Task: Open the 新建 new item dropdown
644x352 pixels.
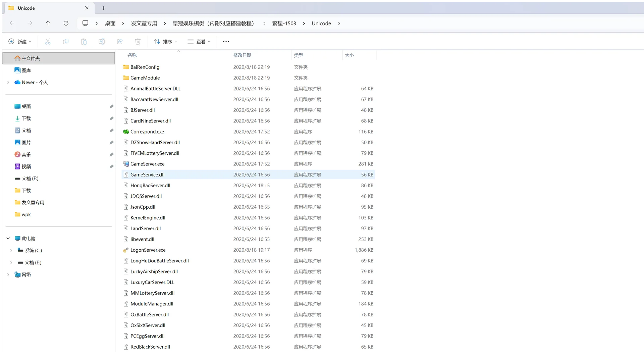Action: pos(20,42)
